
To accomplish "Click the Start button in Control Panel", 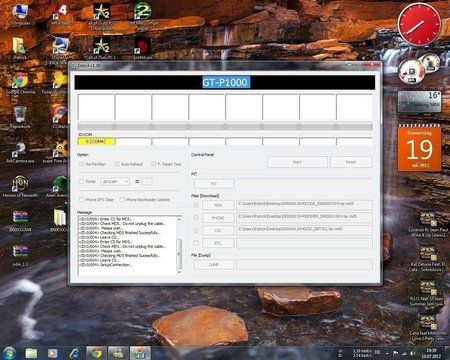I will (297, 162).
